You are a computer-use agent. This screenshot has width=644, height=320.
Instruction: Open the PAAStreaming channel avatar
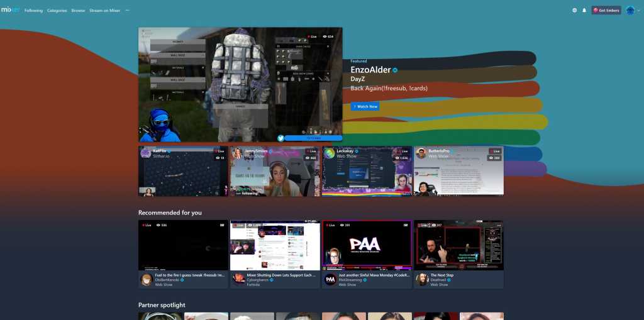(331, 279)
